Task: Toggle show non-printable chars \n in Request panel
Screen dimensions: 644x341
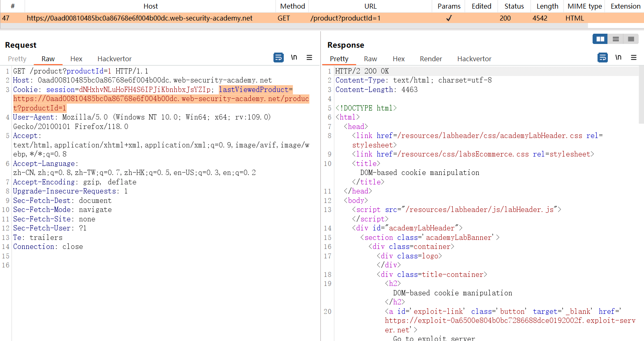Action: (x=294, y=58)
